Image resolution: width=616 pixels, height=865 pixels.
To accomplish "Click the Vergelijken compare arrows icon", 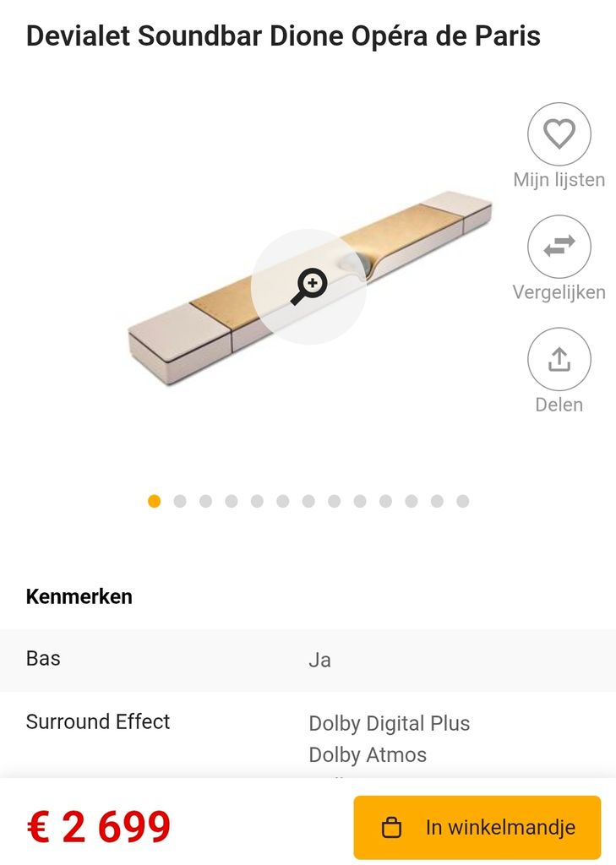I will 559,247.
